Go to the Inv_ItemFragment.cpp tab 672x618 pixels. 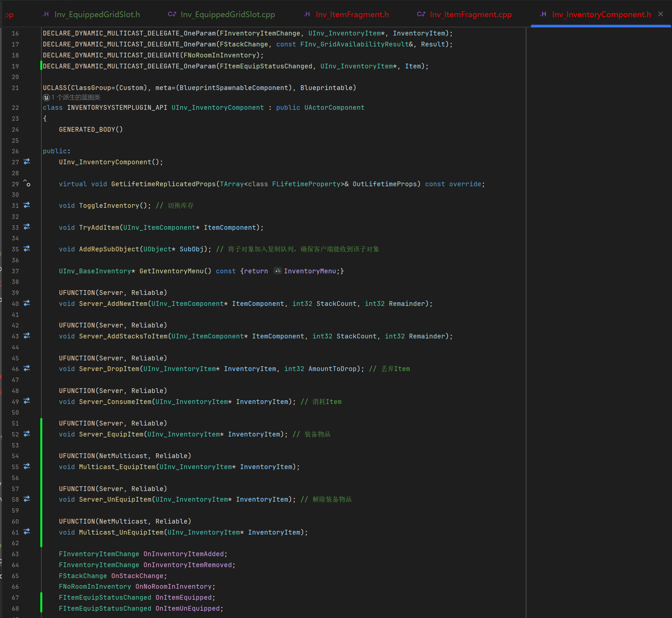pos(465,14)
